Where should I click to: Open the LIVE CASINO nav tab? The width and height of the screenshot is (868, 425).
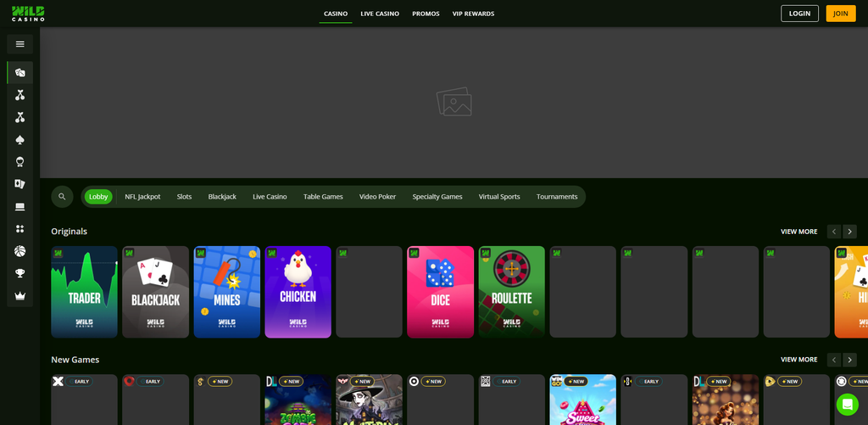[x=380, y=14]
